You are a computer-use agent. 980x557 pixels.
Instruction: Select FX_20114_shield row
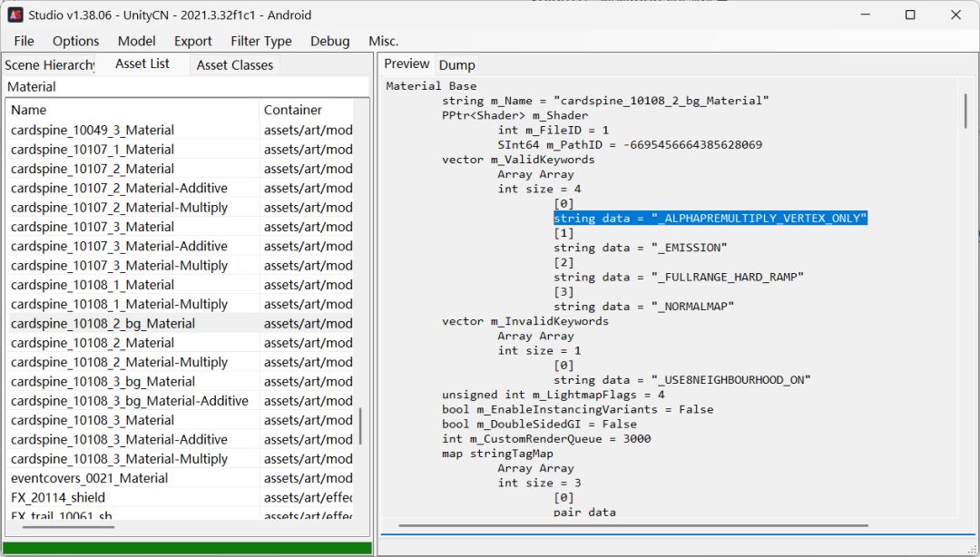180,498
